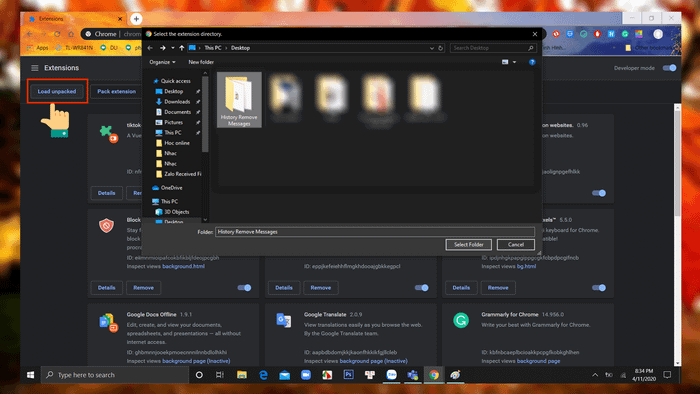700x394 pixels.
Task: Click the blue chat-face toolbar extension icon
Action: click(570, 34)
